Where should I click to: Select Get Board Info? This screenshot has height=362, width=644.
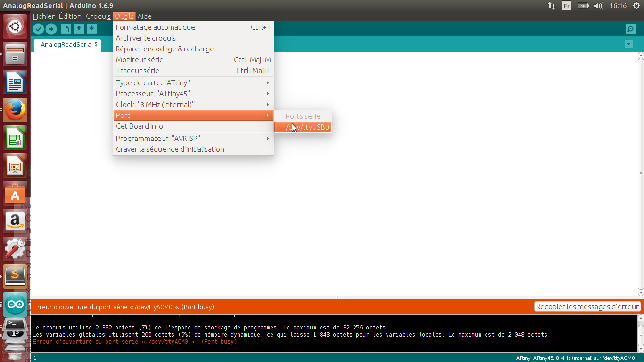pyautogui.click(x=193, y=126)
